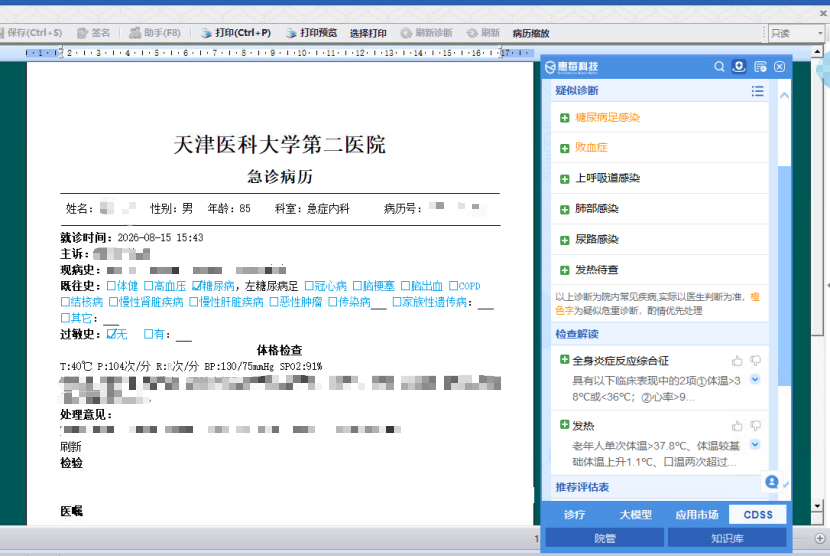830x556 pixels.
Task: Click the zoom-in plus button at bottom right
Action: (x=820, y=539)
